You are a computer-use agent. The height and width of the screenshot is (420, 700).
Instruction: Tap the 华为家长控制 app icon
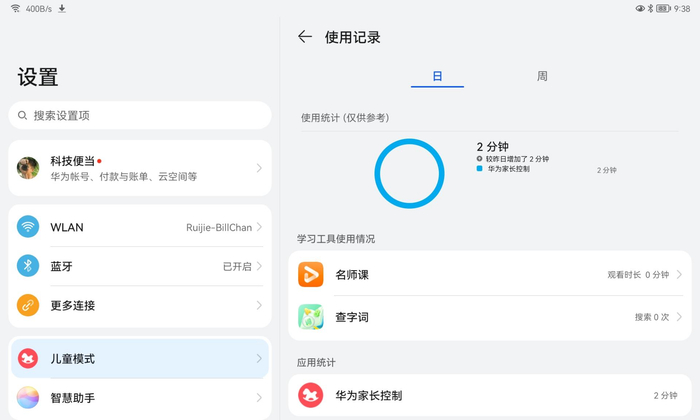coord(311,396)
